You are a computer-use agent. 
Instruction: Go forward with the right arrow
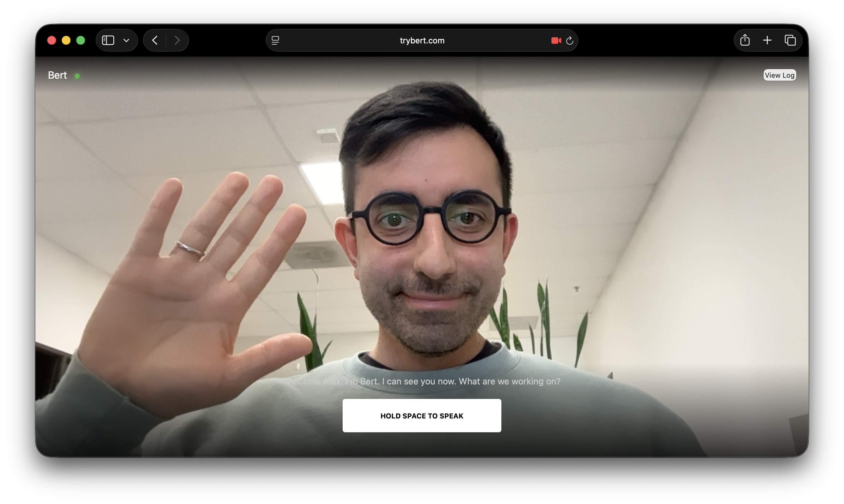pyautogui.click(x=177, y=40)
